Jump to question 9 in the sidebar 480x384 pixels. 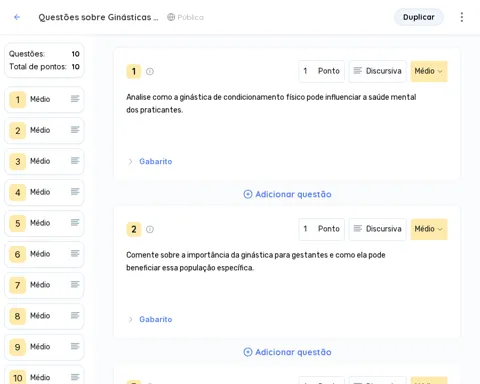[x=44, y=347]
